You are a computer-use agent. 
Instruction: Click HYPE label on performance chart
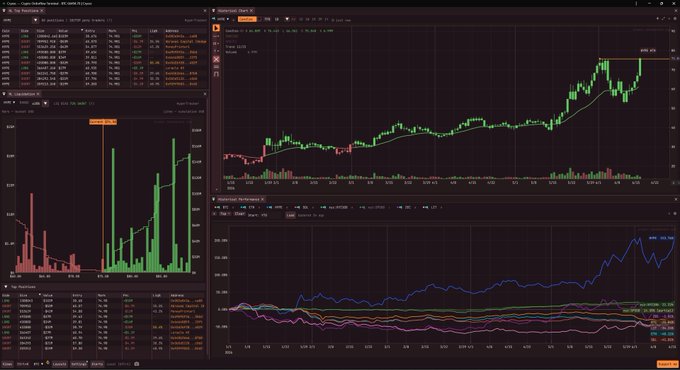[x=661, y=238]
